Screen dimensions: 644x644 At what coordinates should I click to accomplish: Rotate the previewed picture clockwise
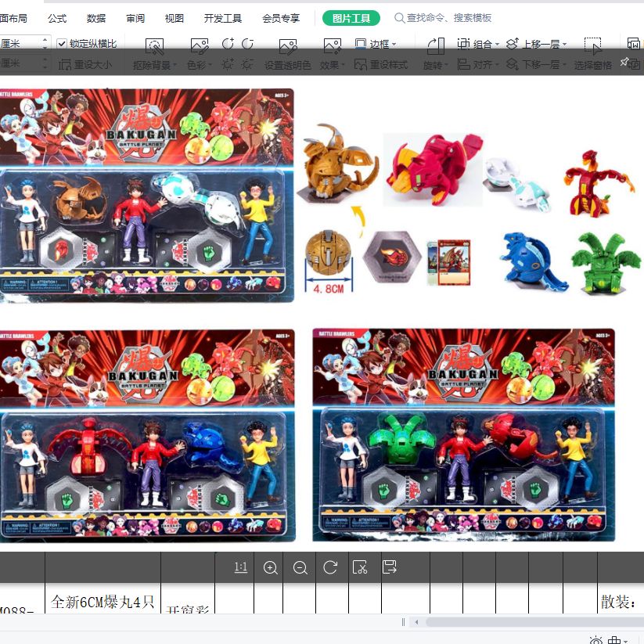(330, 567)
